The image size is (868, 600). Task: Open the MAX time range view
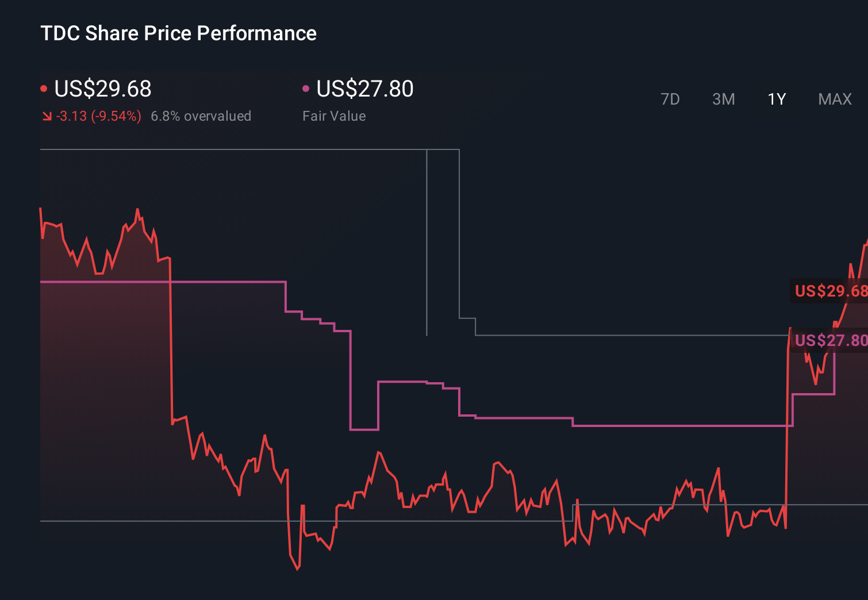tap(834, 99)
